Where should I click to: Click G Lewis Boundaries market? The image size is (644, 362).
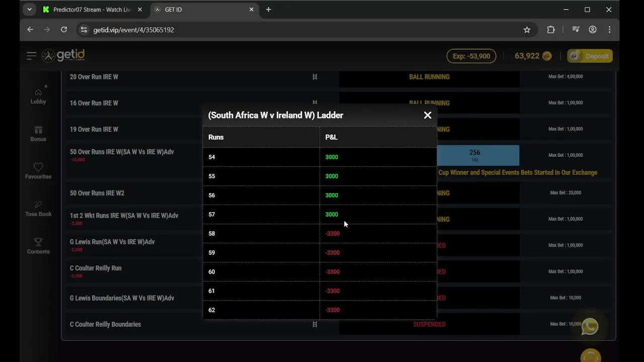122,298
